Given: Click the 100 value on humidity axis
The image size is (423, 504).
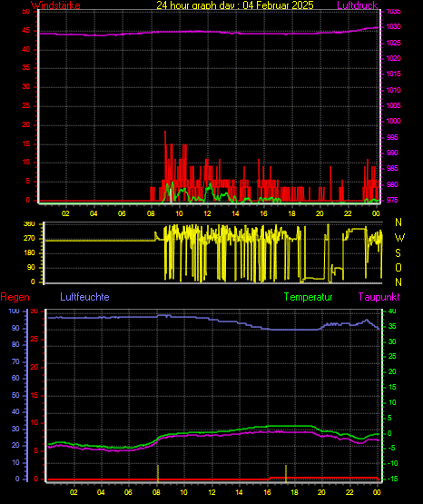Looking at the screenshot, I should tap(14, 311).
